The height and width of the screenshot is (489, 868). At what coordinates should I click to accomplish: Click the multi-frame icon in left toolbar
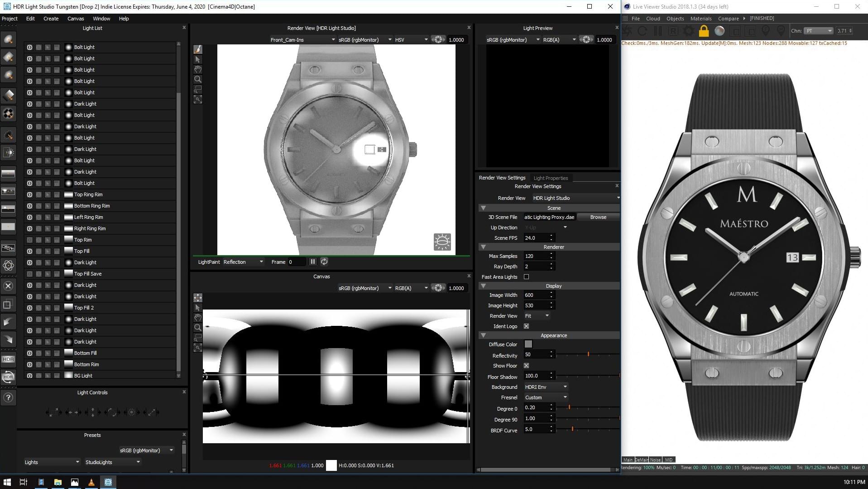[8, 248]
